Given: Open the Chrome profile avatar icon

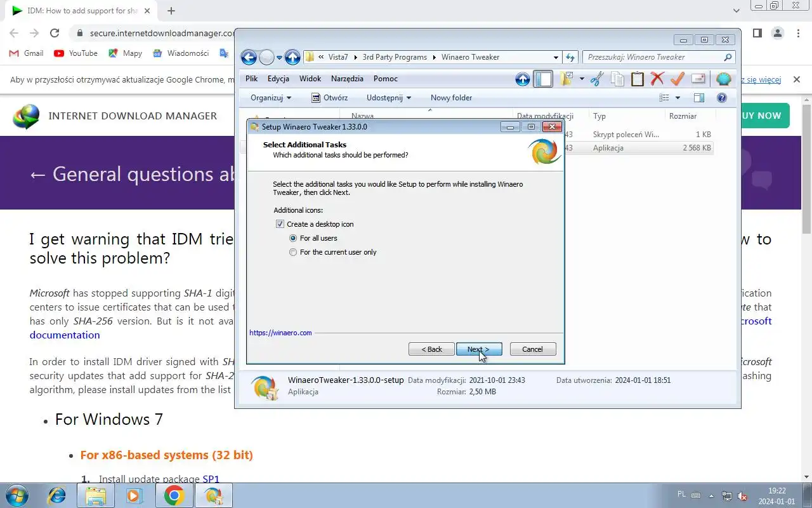Looking at the screenshot, I should tap(777, 33).
